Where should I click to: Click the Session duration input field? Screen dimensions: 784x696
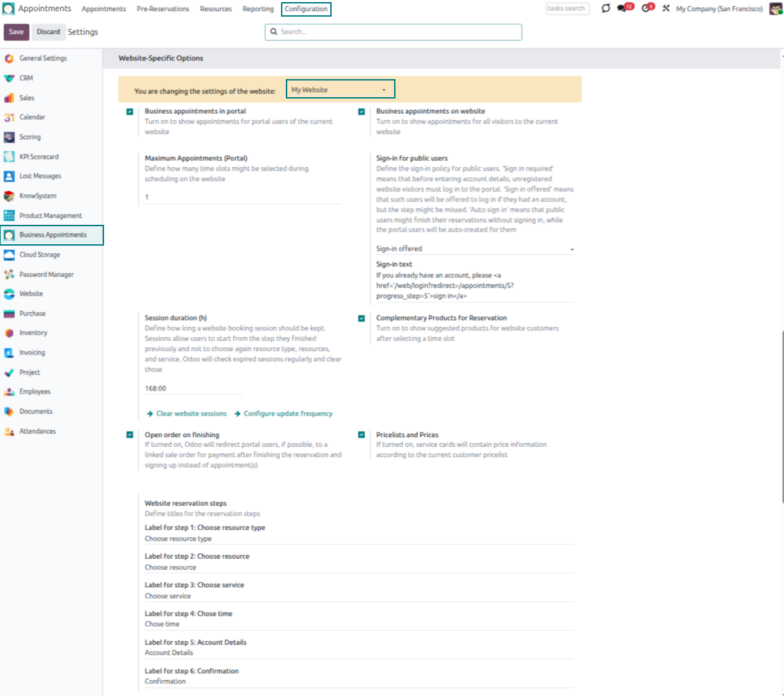point(194,389)
